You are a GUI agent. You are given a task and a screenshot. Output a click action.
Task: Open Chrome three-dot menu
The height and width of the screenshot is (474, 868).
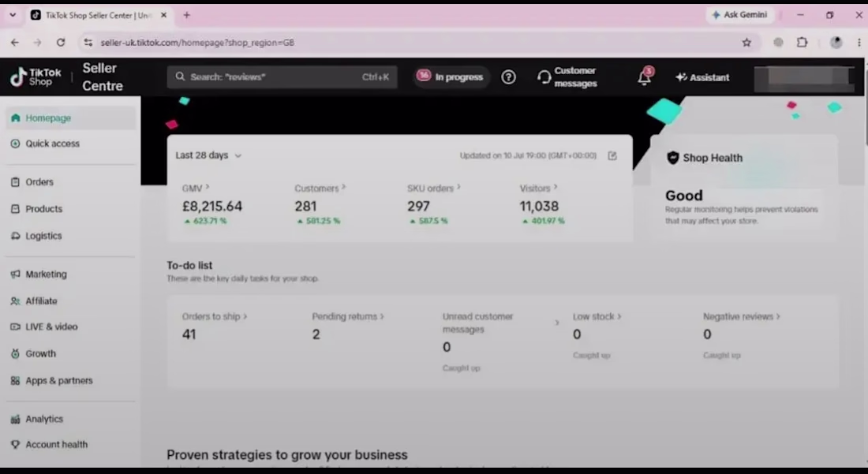(x=859, y=43)
